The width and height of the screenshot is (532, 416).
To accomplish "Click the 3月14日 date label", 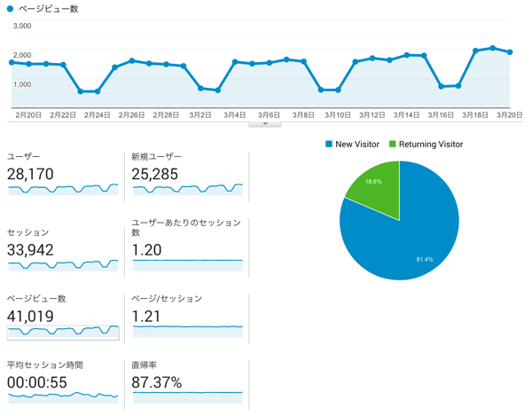I will click(x=406, y=115).
